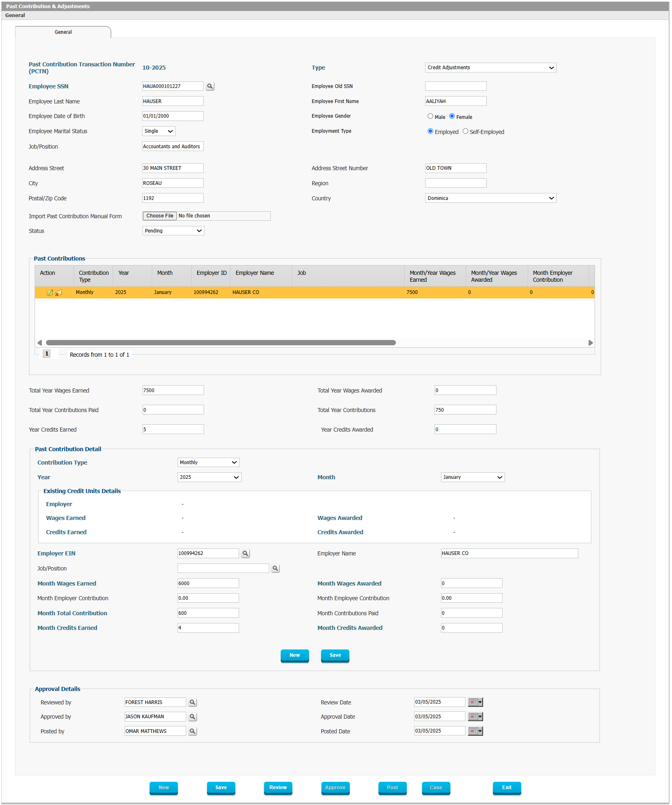Click the Past Contributions horizontal scrollbar
This screenshot has height=805, width=672.
click(221, 343)
